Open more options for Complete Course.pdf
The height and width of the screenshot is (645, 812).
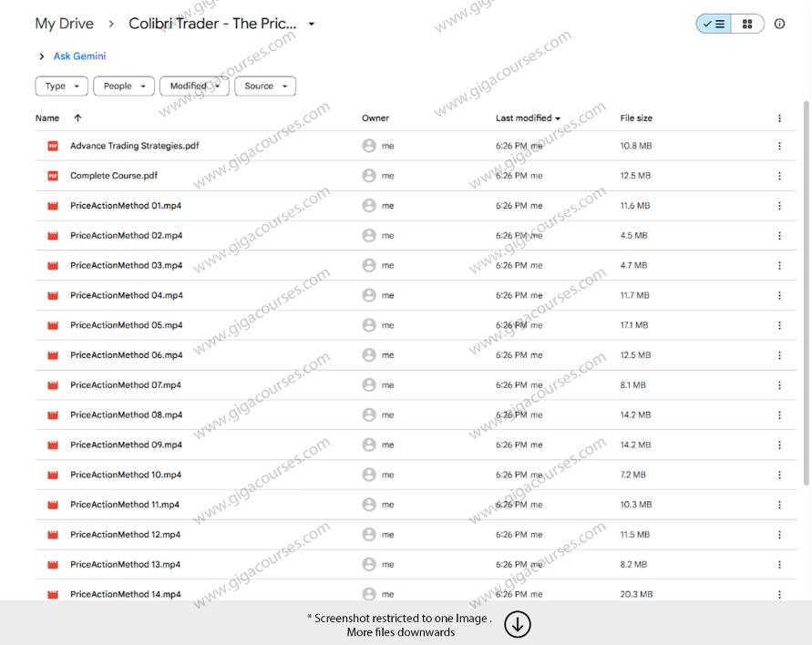(779, 175)
